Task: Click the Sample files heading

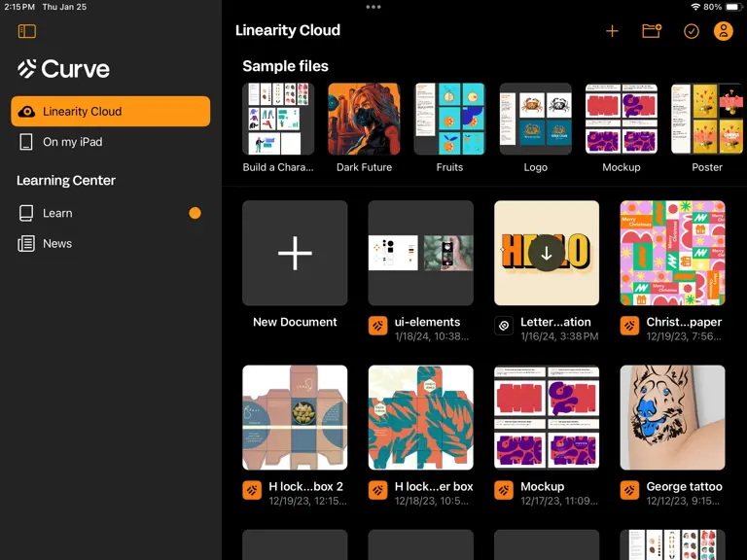Action: pyautogui.click(x=285, y=66)
